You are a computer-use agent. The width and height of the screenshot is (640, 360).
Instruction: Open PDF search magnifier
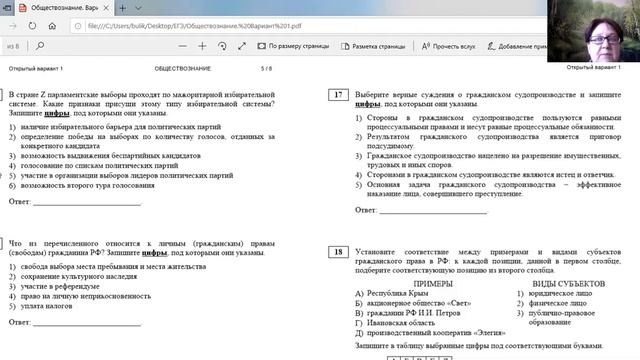[x=40, y=46]
